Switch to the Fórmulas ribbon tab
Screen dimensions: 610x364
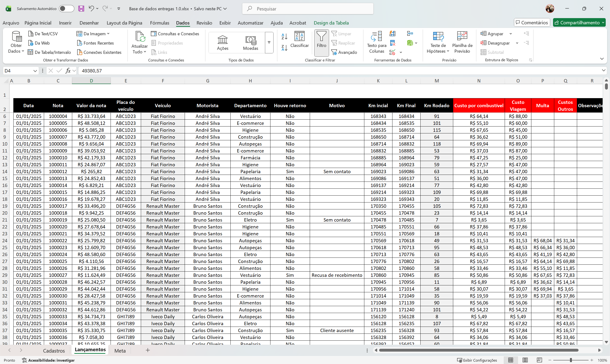159,23
